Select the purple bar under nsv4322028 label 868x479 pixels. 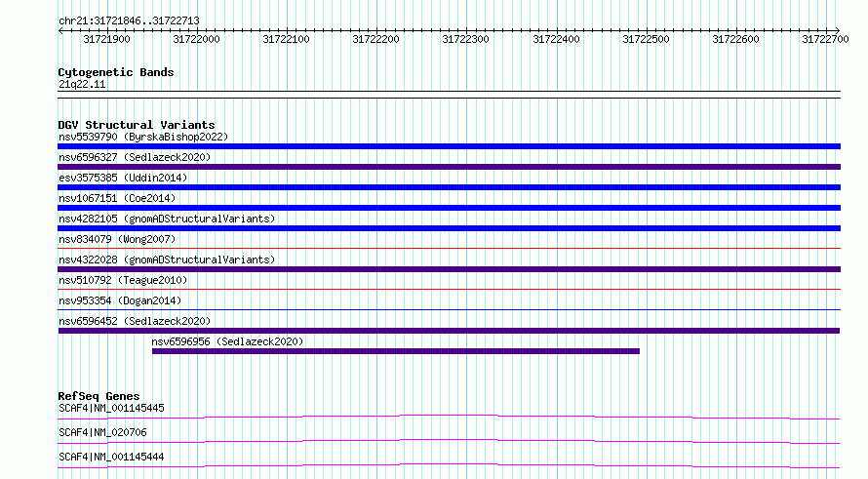coord(449,269)
